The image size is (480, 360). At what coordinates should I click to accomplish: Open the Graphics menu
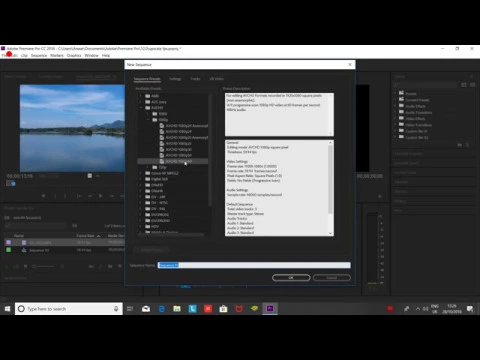click(x=74, y=55)
